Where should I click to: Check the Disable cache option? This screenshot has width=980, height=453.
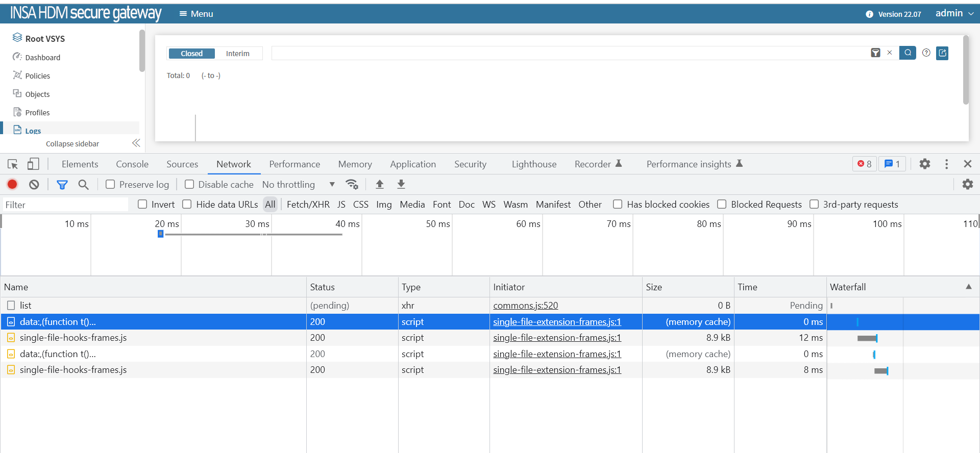click(189, 184)
